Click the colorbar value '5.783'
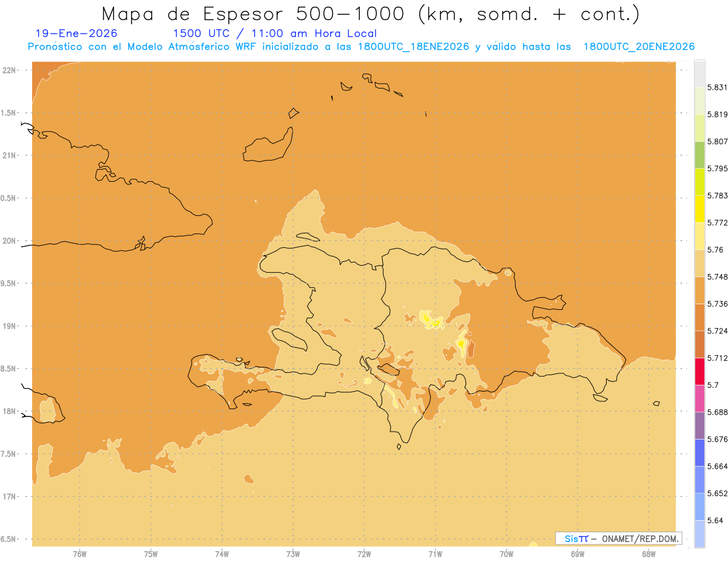 coord(718,195)
